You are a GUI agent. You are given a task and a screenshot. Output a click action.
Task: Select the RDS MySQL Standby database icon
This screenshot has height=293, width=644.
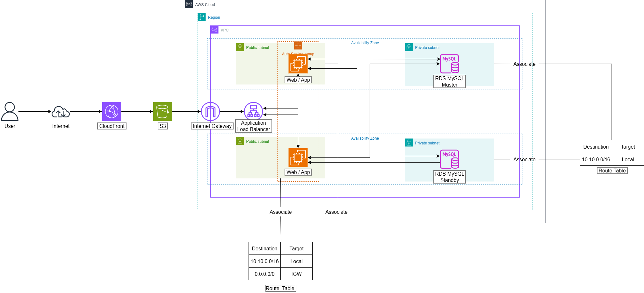pos(449,159)
